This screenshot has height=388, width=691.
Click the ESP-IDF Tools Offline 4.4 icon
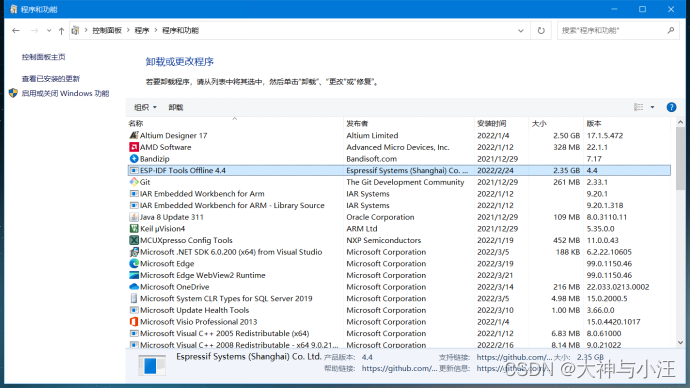coord(134,170)
